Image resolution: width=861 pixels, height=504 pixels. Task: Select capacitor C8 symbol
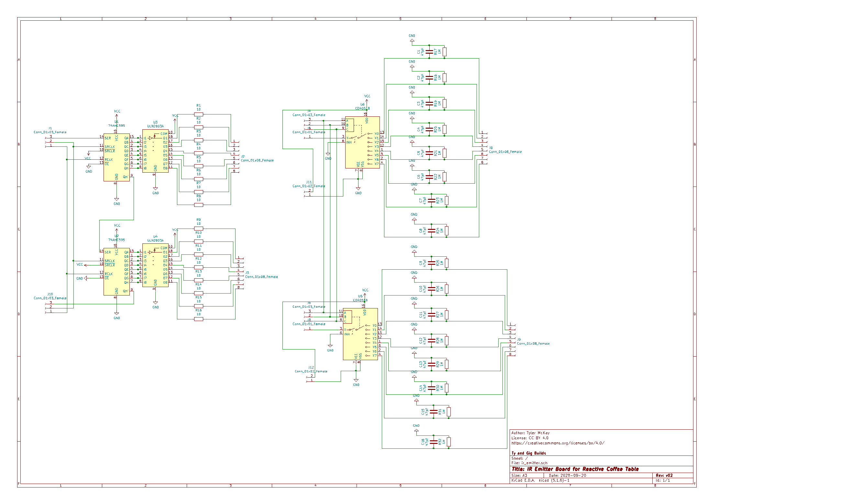431,231
